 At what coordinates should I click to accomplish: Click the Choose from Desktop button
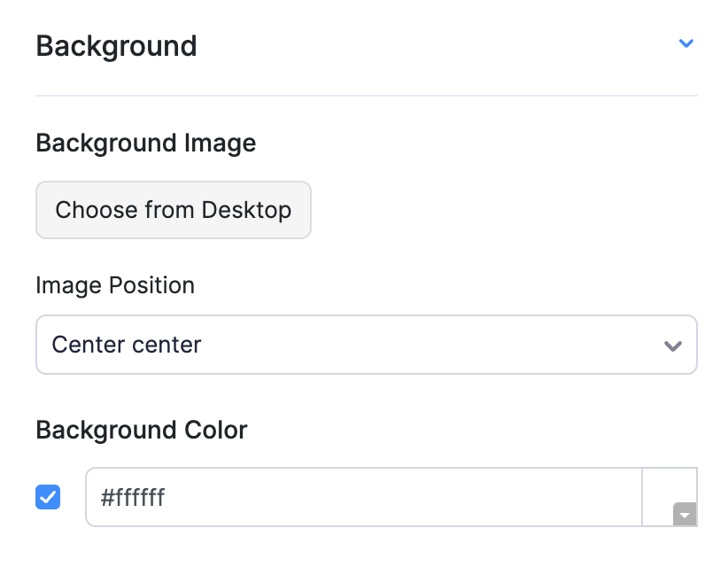pos(174,210)
